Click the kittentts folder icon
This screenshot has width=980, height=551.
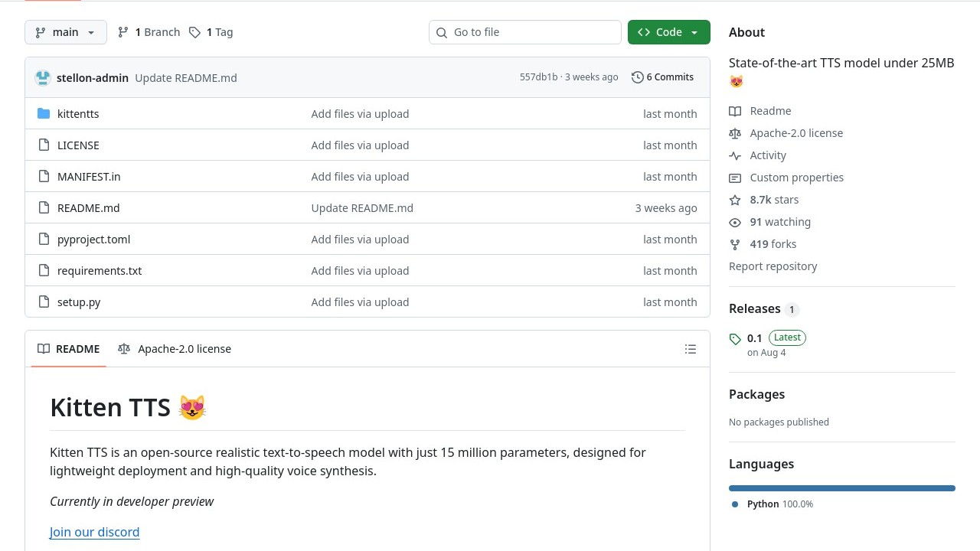44,114
